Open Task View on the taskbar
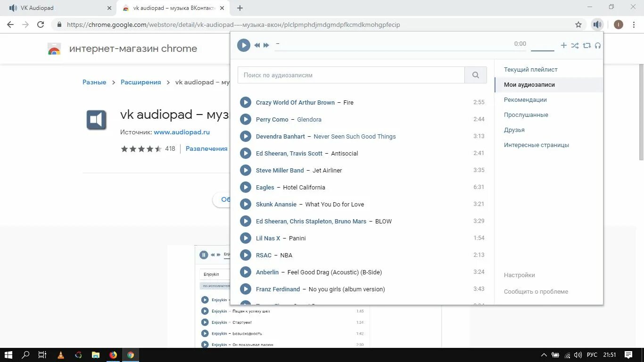The image size is (644, 362). coord(42,355)
